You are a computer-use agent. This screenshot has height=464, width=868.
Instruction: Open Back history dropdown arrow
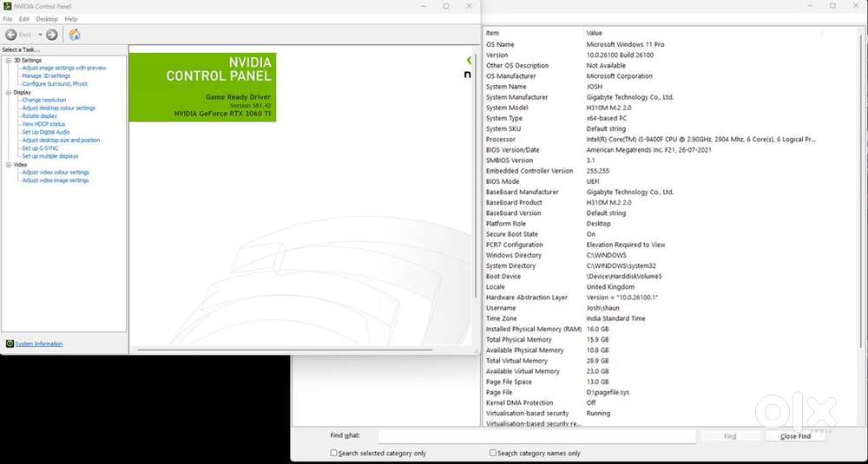[40, 35]
